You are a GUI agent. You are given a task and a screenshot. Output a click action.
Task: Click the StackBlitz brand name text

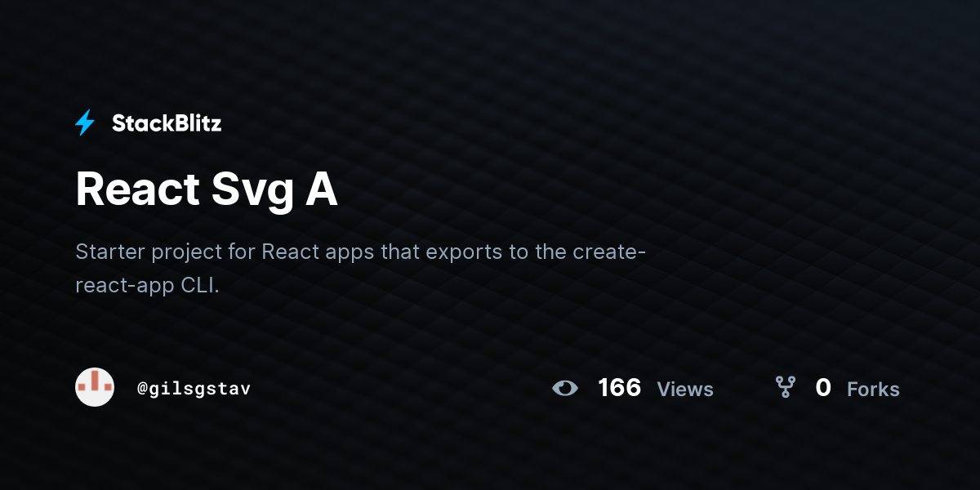[x=167, y=123]
